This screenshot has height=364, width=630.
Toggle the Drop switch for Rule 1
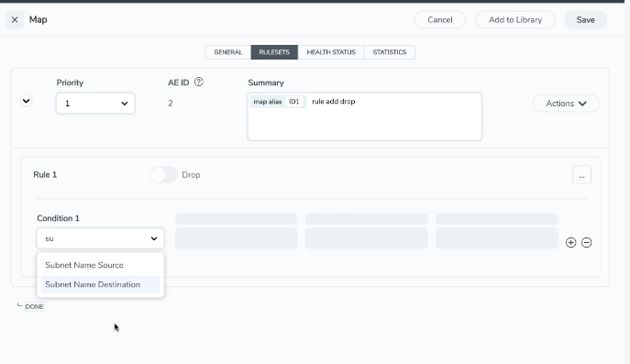click(x=164, y=175)
